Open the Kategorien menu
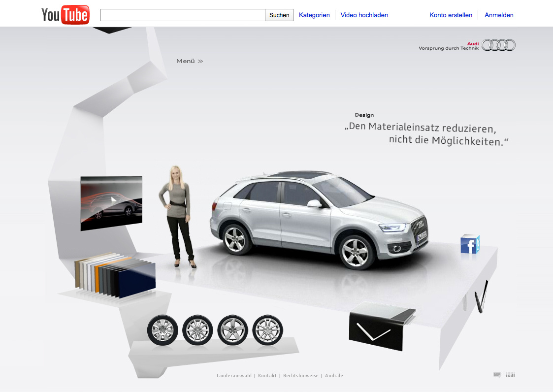Screen dimensions: 553x392 314,15
